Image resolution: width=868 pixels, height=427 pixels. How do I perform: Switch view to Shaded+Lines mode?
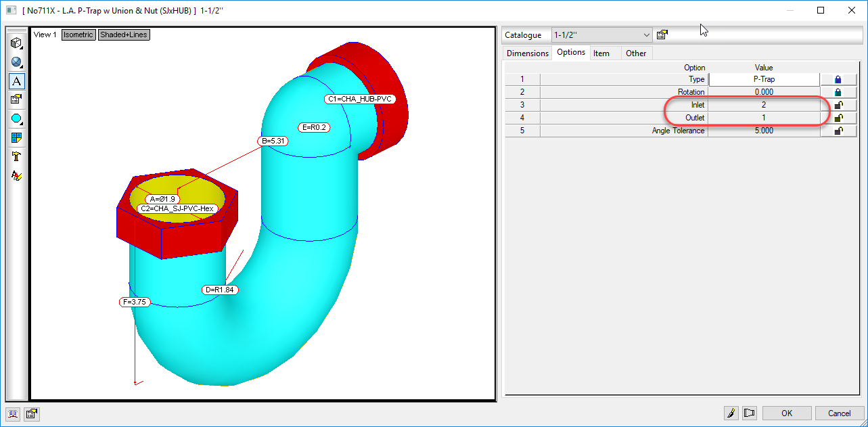tap(125, 35)
